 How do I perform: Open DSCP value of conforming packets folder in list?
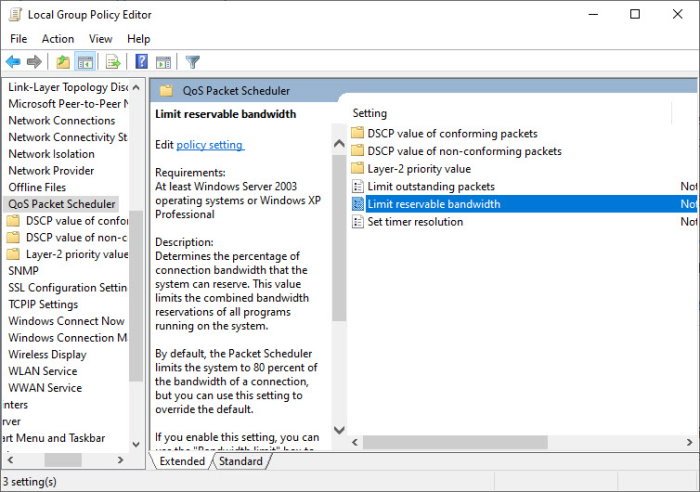(452, 133)
